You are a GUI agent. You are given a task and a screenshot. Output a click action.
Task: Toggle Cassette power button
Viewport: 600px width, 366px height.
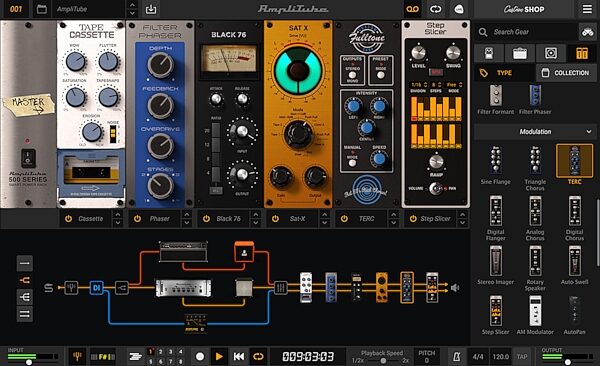click(68, 219)
